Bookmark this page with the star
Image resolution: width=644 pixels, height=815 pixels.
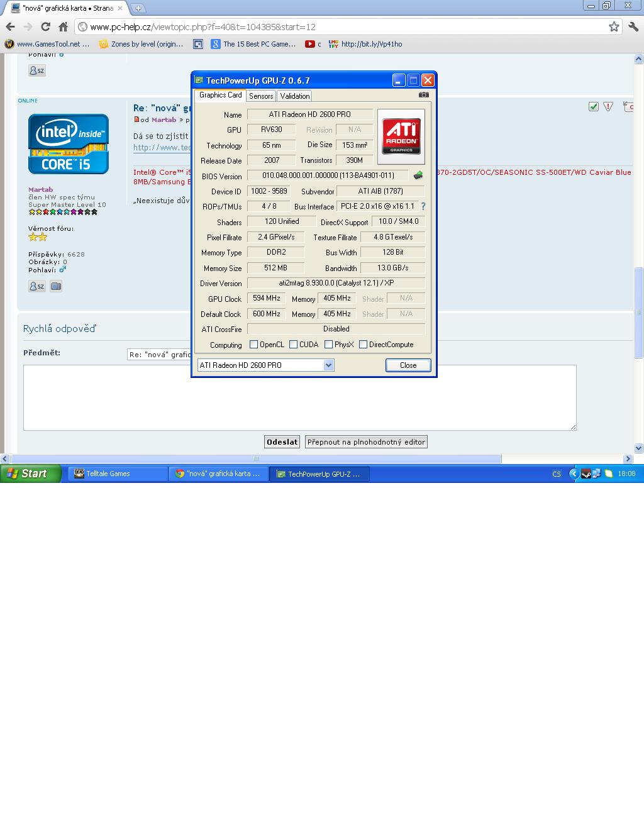[x=614, y=26]
